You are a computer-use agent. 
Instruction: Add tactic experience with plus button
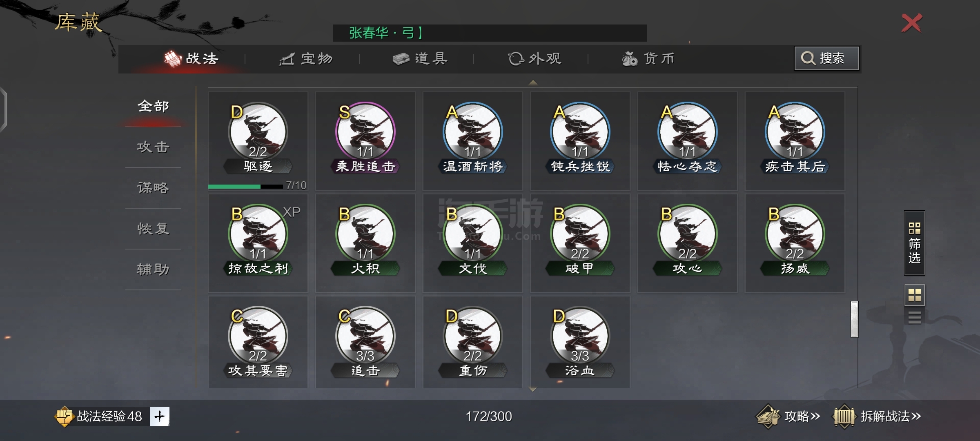coord(159,416)
